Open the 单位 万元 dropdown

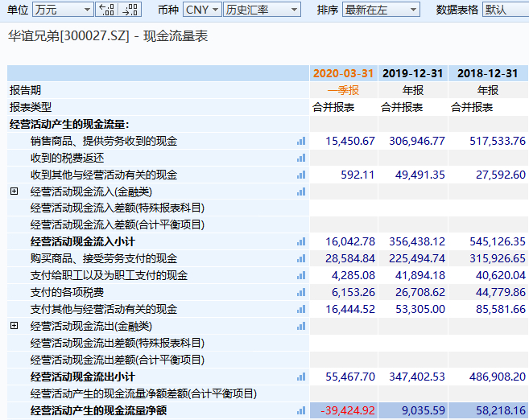pos(63,10)
